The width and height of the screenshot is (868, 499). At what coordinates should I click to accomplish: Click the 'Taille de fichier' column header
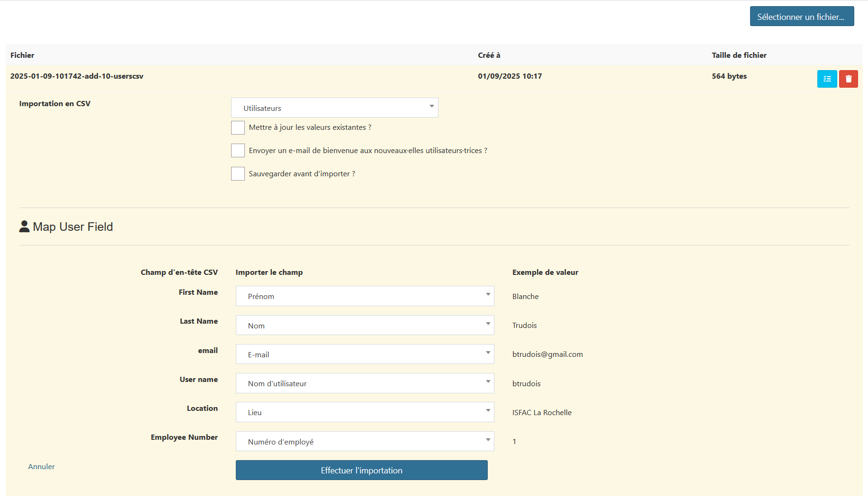pyautogui.click(x=739, y=55)
